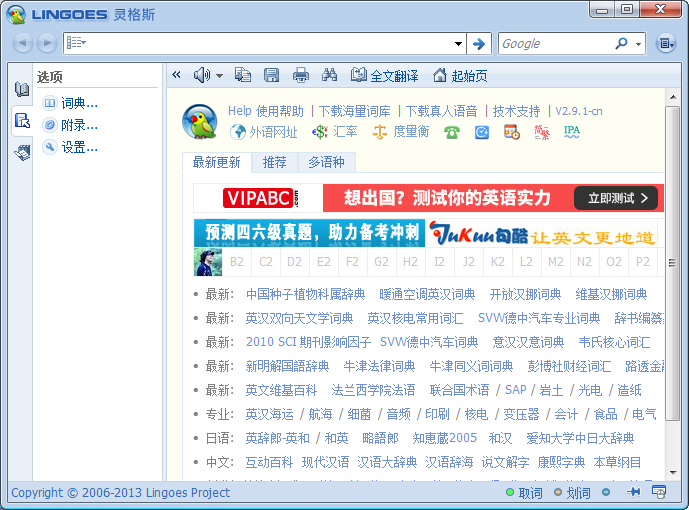Viewport: 689px width, 510px height.
Task: Open 汇率 currency converter
Action: [x=335, y=132]
